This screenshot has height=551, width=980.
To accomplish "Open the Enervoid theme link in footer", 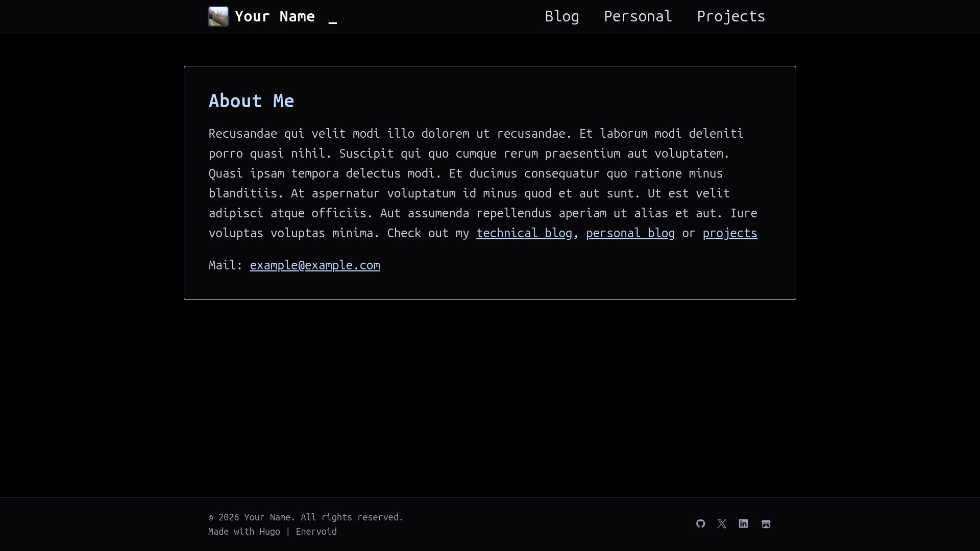I will tap(316, 532).
